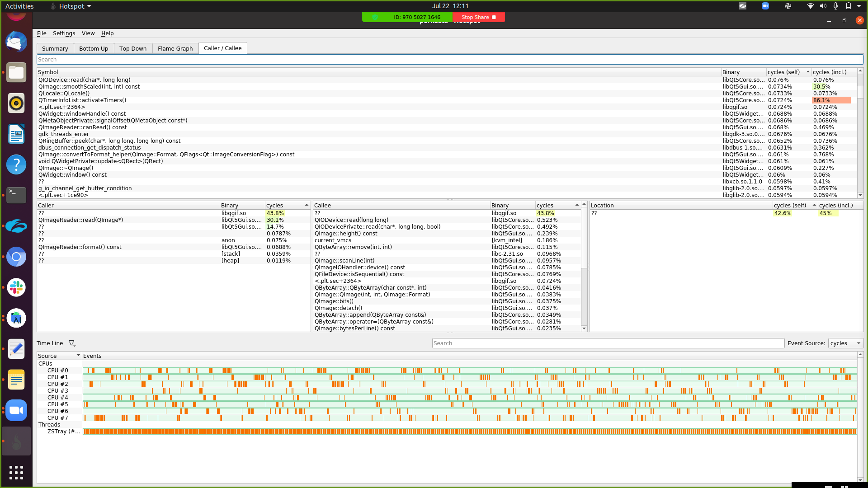This screenshot has width=868, height=488.
Task: Select QTimerInfoList::activateTimers() symbol row
Action: [447, 100]
